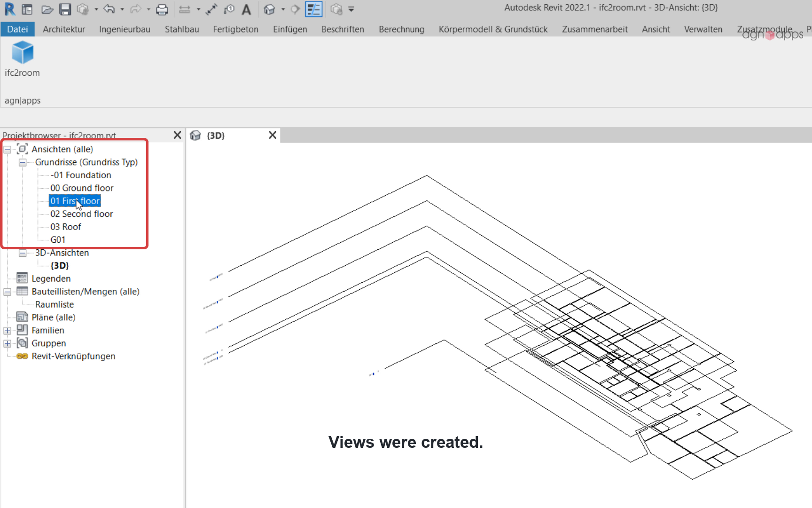Click the Save icon in quick access toolbar

pyautogui.click(x=65, y=9)
